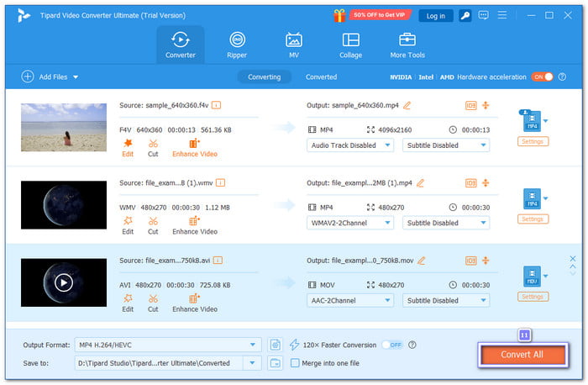Select the MV tab
Image resolution: width=588 pixels, height=385 pixels.
(x=294, y=45)
